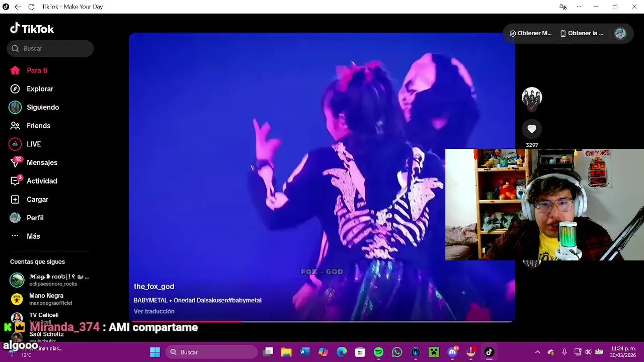Go back using the app's back arrow
644x362 pixels.
(18, 7)
